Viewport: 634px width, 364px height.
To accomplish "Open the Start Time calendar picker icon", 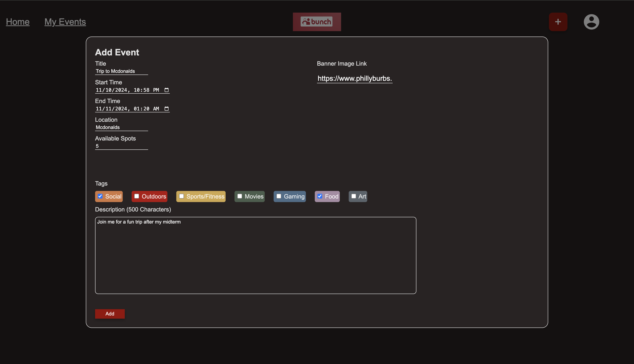I will click(x=166, y=90).
